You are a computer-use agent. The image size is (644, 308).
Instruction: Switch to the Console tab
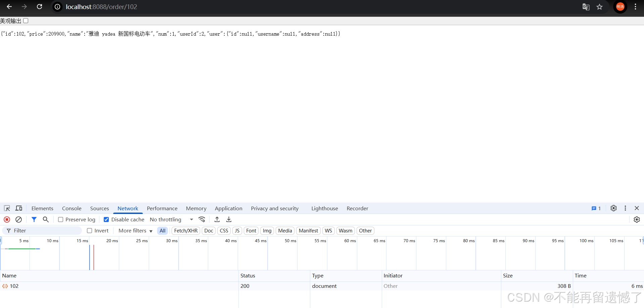72,208
